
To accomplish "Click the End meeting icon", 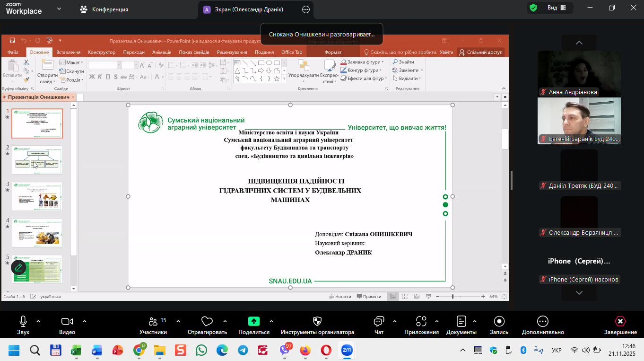I will 620,322.
